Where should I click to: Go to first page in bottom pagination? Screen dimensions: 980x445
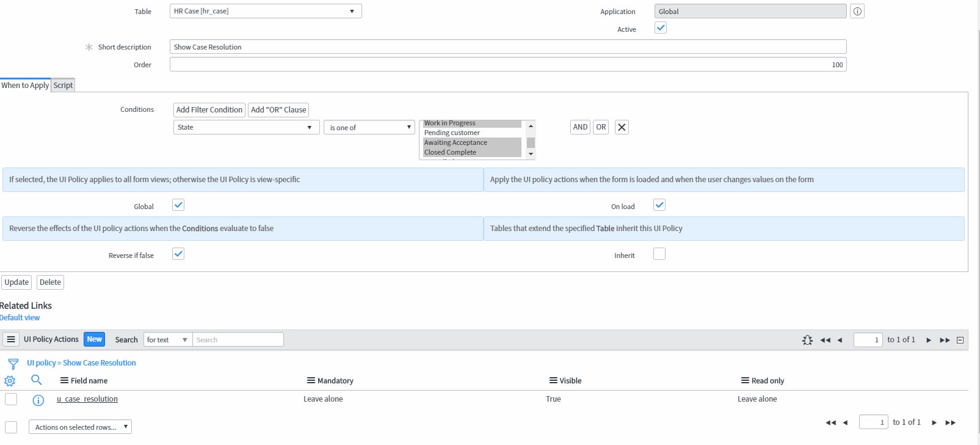click(830, 422)
